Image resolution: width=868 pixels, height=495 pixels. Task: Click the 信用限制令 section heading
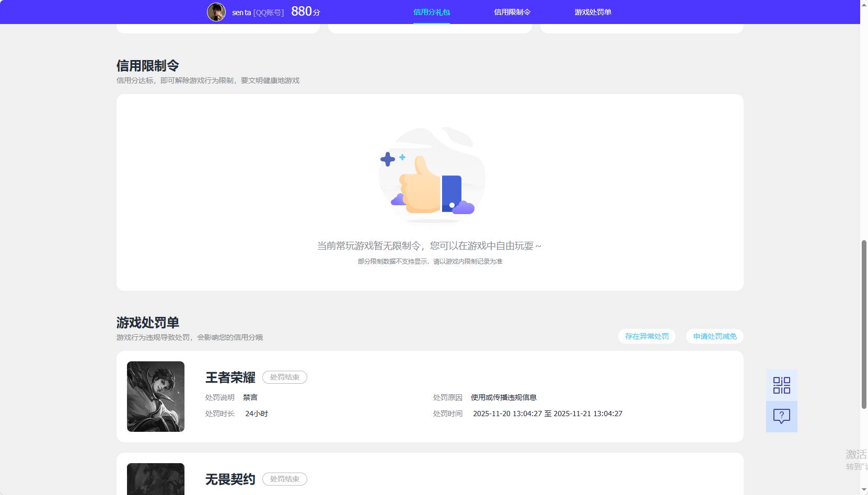tap(148, 66)
